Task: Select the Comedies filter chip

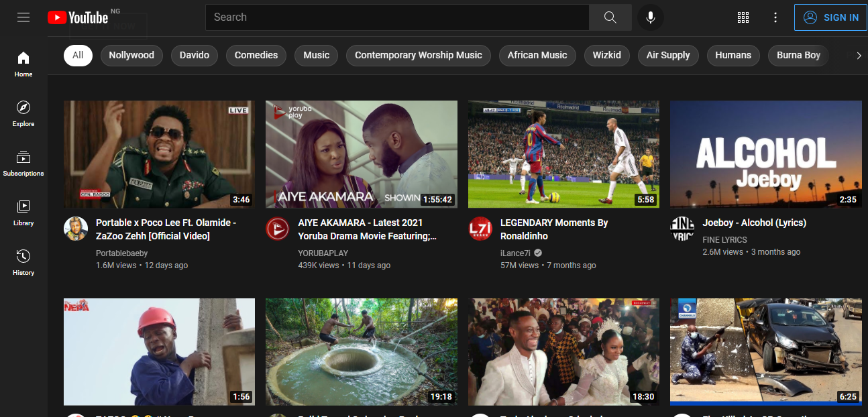Action: 256,55
